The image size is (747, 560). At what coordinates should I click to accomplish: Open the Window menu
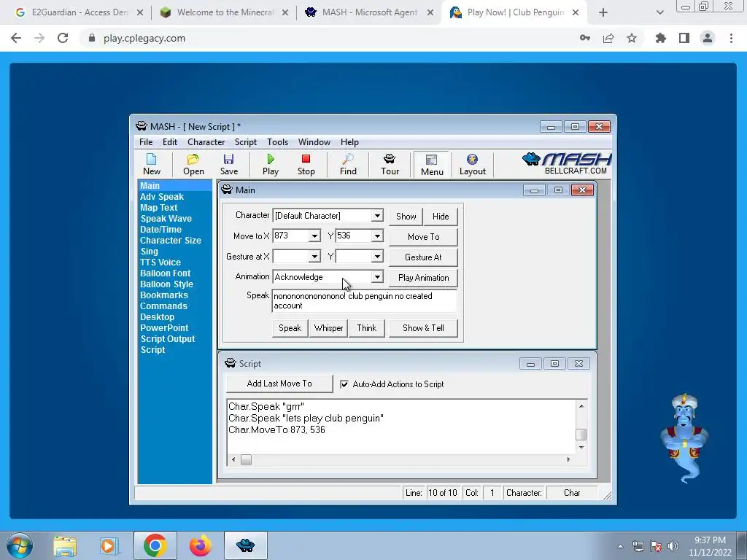[314, 142]
